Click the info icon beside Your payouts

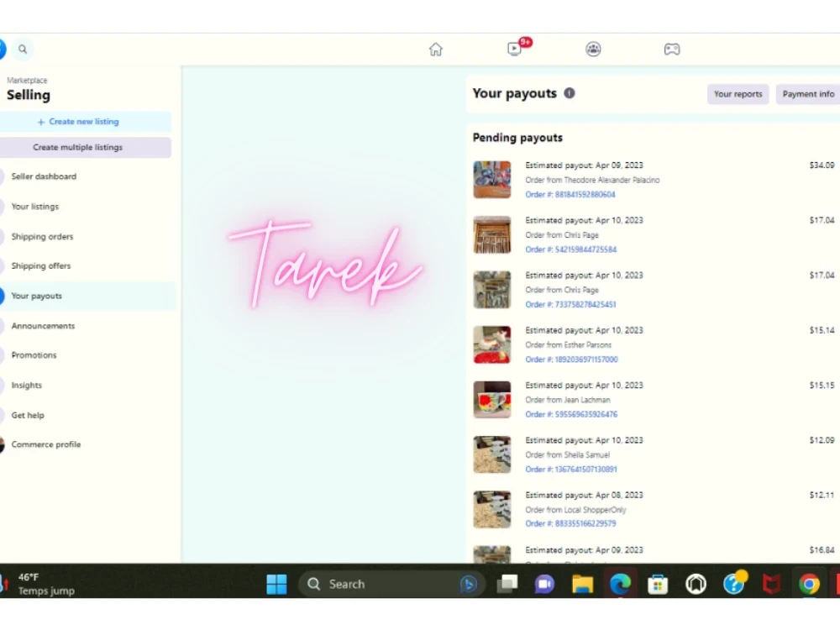[x=569, y=93]
